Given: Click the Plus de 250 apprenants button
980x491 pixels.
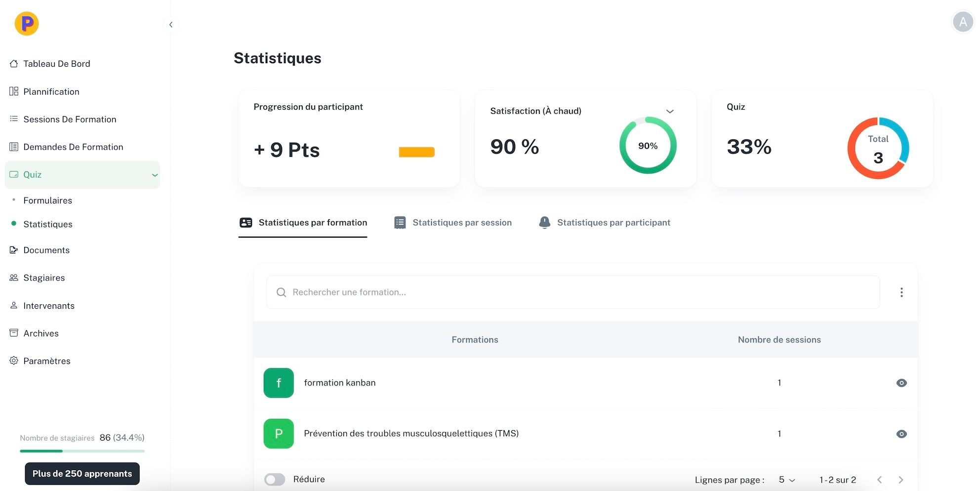Looking at the screenshot, I should [82, 474].
